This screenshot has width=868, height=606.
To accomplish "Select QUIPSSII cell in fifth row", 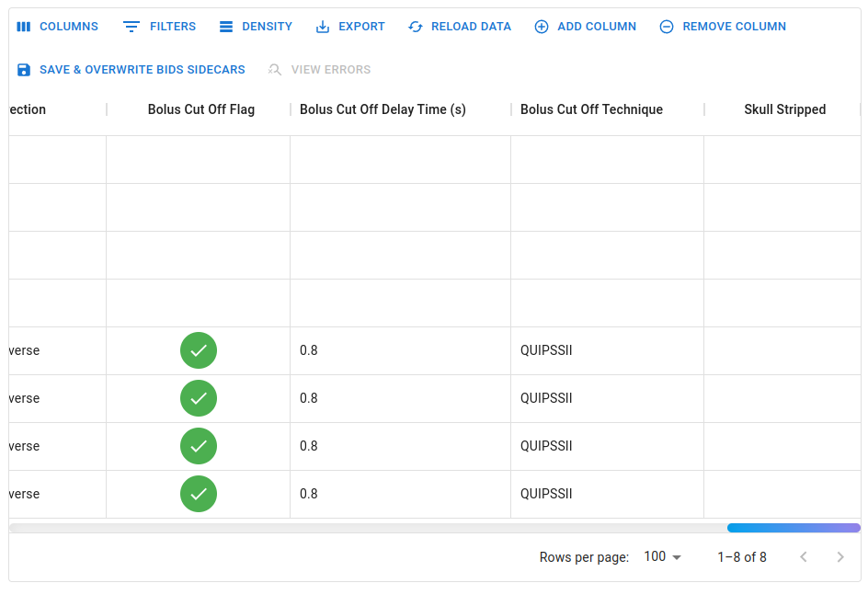I will tap(546, 350).
